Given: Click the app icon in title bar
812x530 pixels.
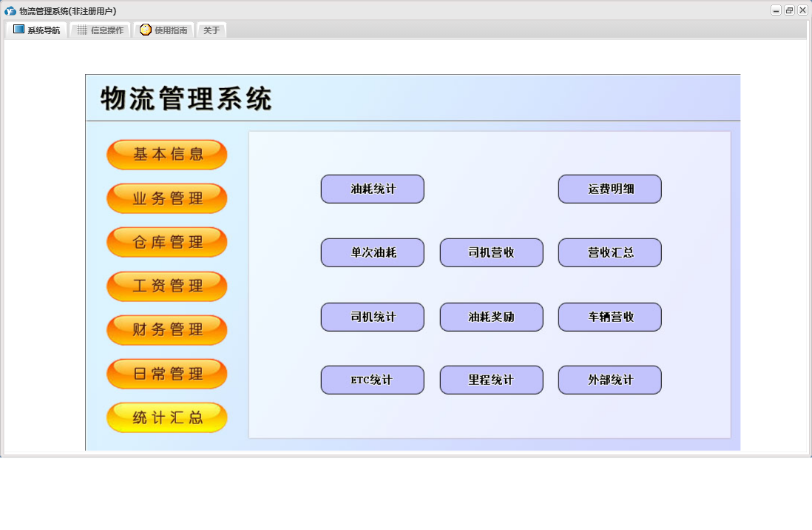Looking at the screenshot, I should 10,10.
